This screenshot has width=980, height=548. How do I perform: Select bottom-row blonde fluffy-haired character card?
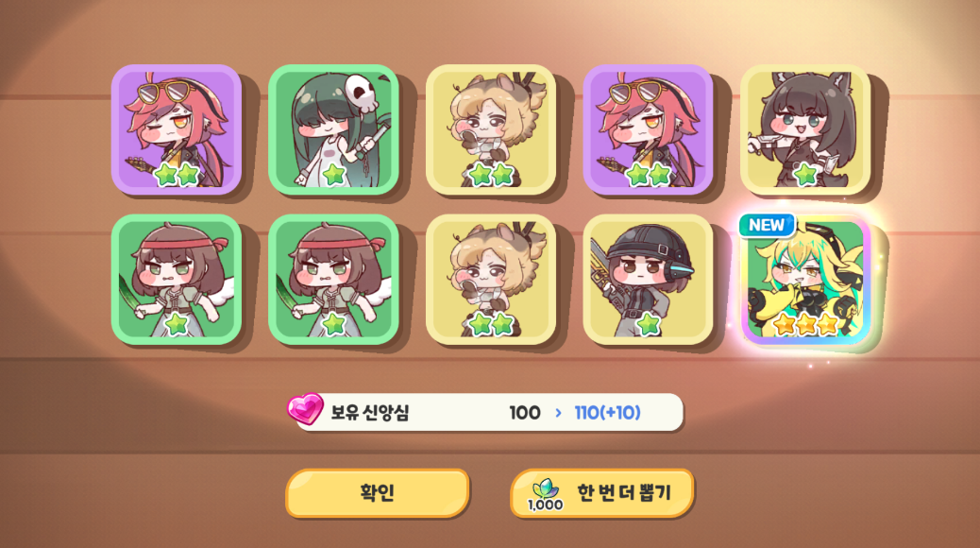[491, 280]
